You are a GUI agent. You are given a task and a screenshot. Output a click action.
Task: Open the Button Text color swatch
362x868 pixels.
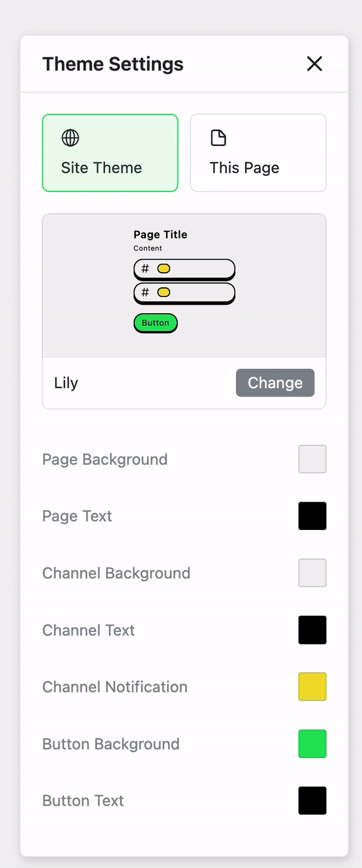coord(313,800)
